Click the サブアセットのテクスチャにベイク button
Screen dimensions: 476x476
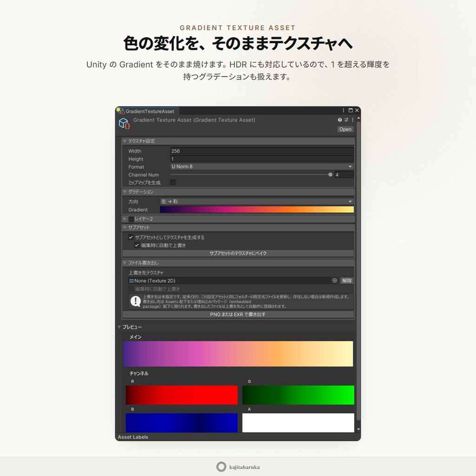pyautogui.click(x=238, y=253)
